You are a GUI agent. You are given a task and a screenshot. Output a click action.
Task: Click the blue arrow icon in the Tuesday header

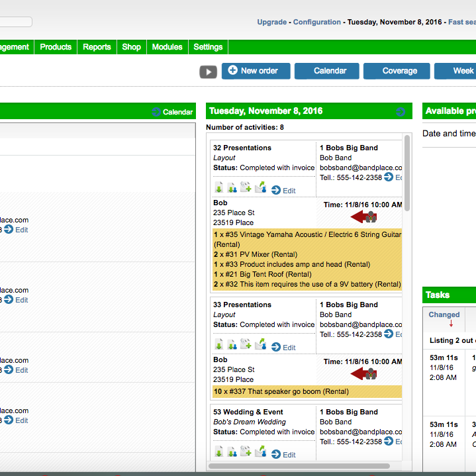click(400, 111)
